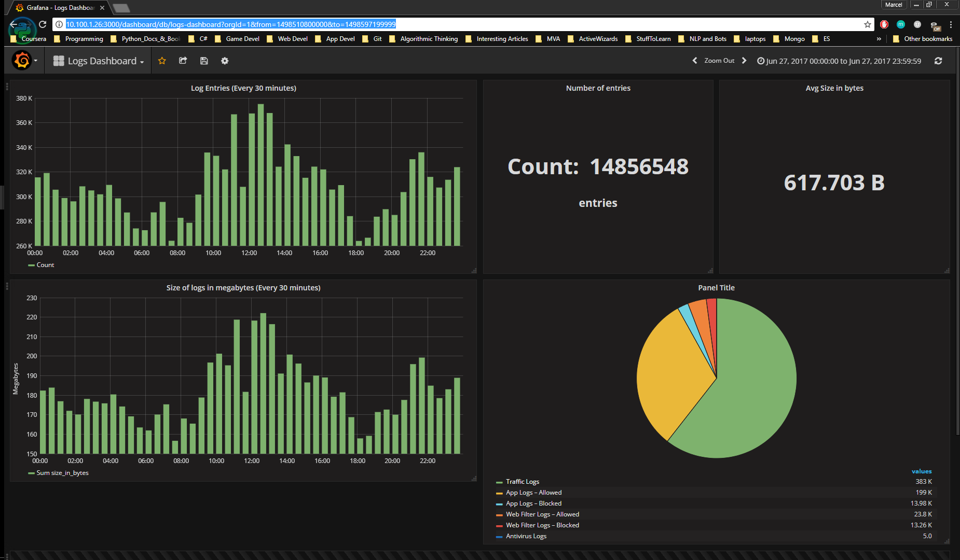Shift time range backward with left arrow
Image resolution: width=960 pixels, height=560 pixels.
coord(695,61)
